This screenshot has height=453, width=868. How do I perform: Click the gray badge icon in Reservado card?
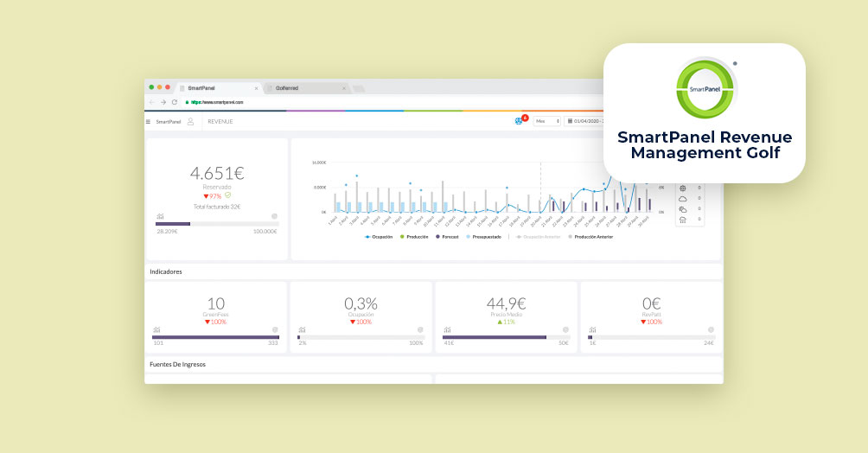pos(274,216)
